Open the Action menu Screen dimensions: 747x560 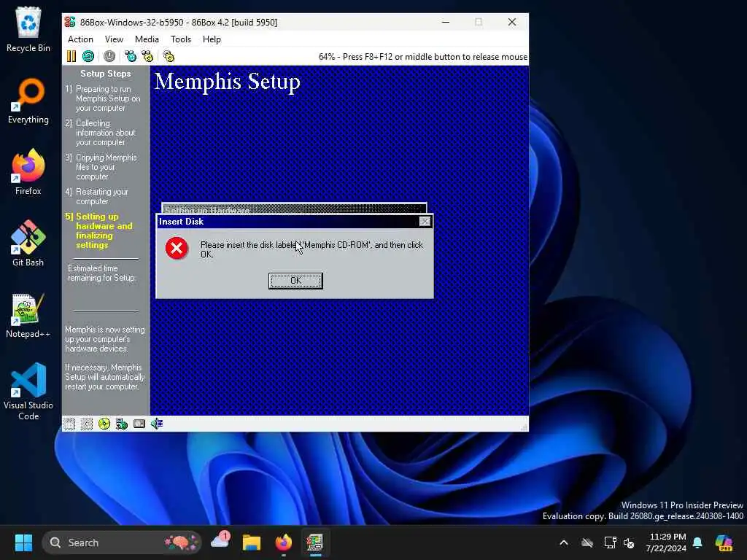tap(80, 39)
